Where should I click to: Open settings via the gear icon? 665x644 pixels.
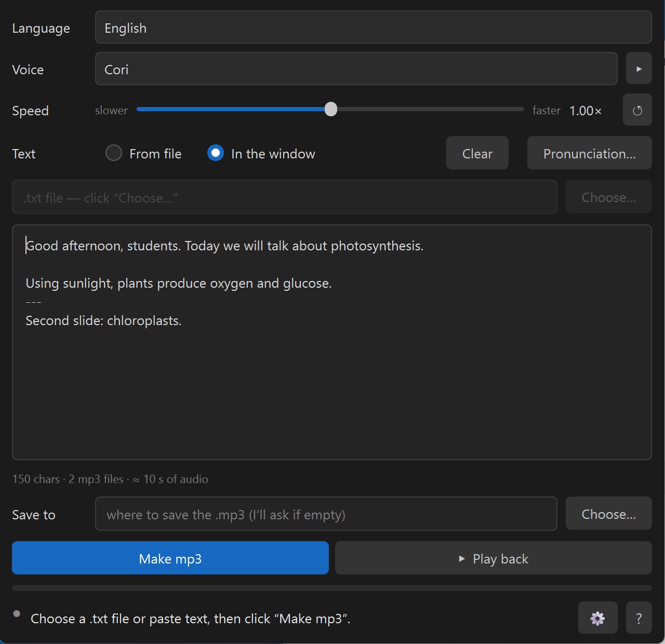click(x=597, y=618)
